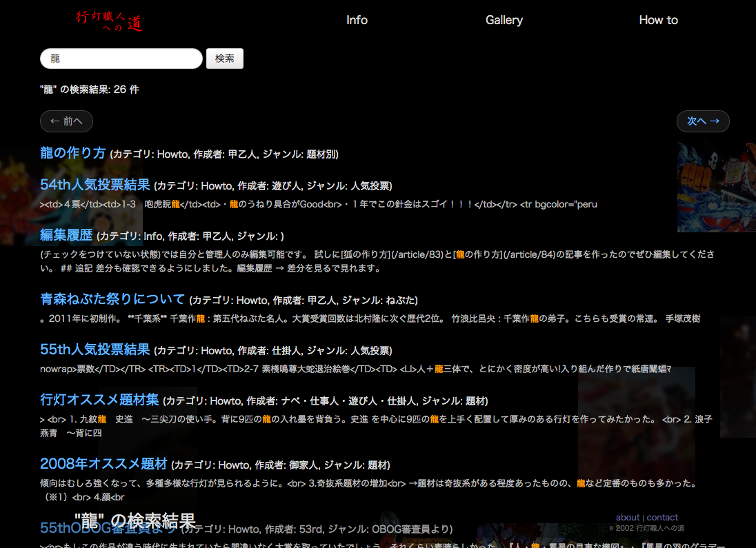Click the nebuta artwork thumbnail at top right
The width and height of the screenshot is (756, 548).
click(x=716, y=186)
